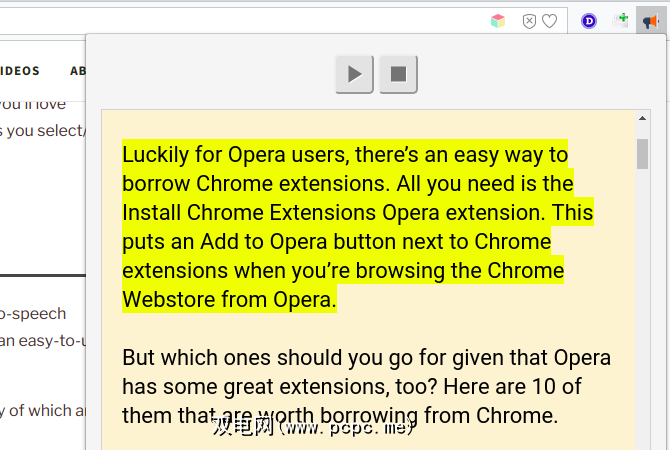Click the "Webstore from Opera" highlighted line

pos(229,300)
